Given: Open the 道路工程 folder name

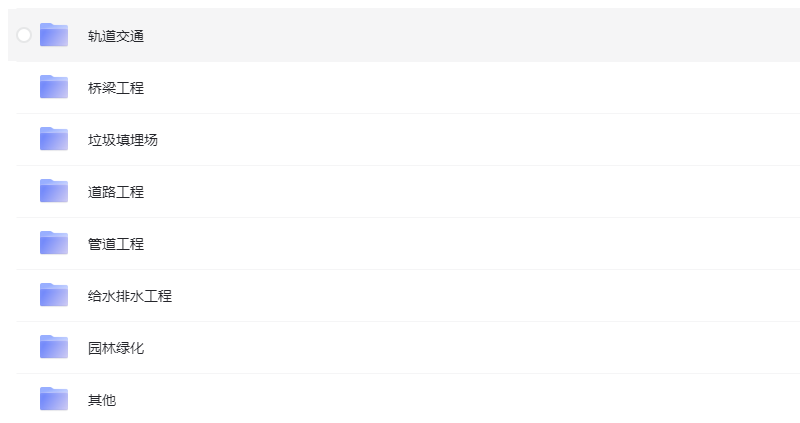Looking at the screenshot, I should point(116,192).
